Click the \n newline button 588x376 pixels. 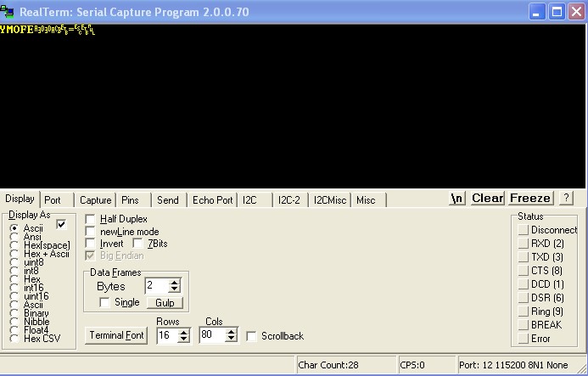[x=457, y=198]
